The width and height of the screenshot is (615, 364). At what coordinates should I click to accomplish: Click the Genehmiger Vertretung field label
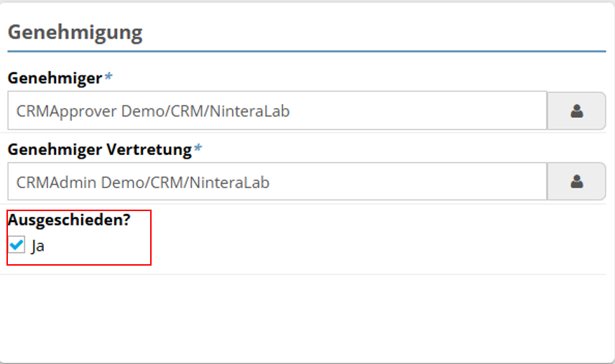click(x=100, y=149)
